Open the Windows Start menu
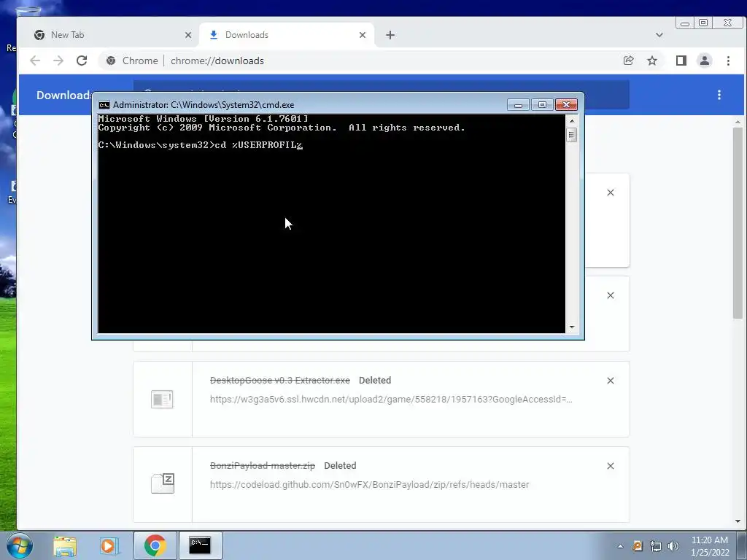 [19, 545]
